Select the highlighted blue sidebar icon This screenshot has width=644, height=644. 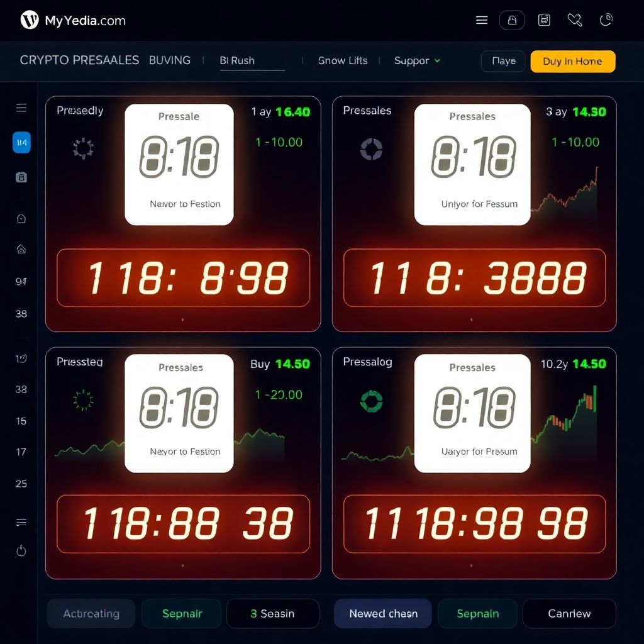21,142
